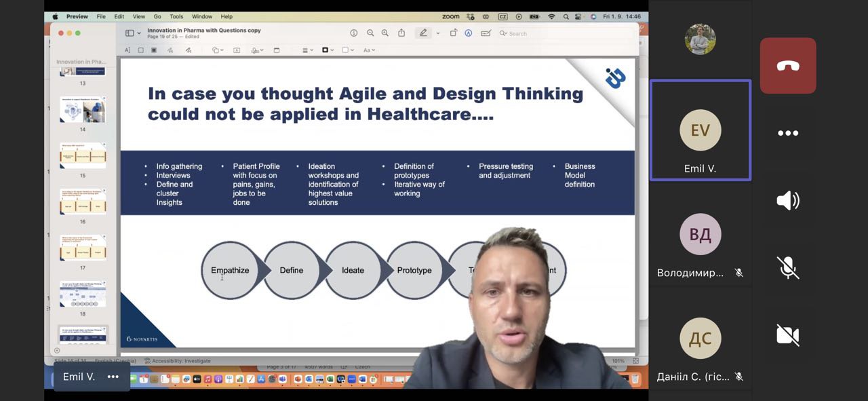This screenshot has width=868, height=401.
Task: Open the Sign signature dropdown
Action: click(x=257, y=50)
